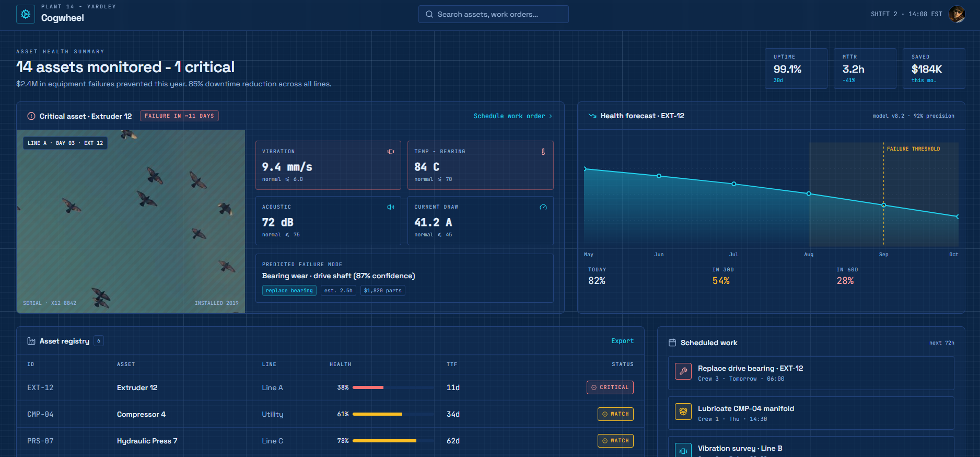Open the SAVED $184K stat card

point(934,68)
